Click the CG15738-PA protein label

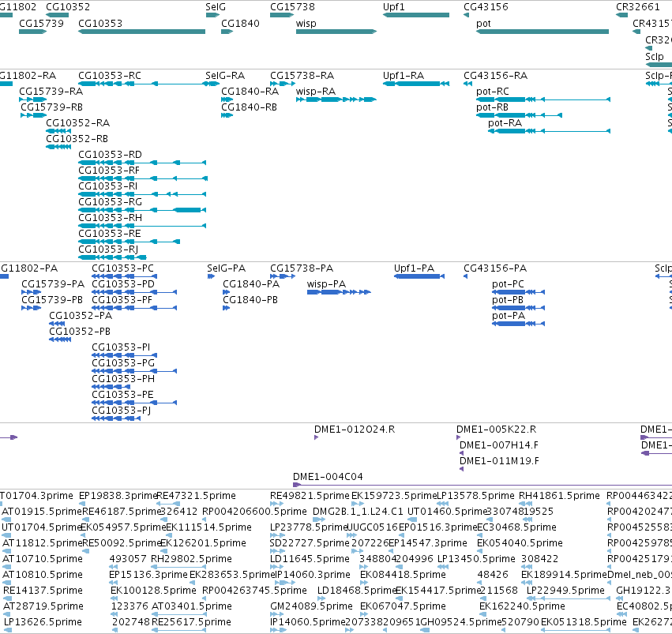point(302,268)
